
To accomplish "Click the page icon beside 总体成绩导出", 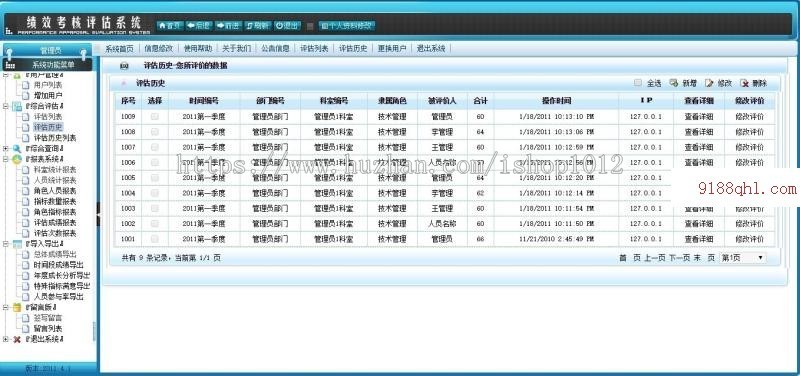I will (26, 254).
